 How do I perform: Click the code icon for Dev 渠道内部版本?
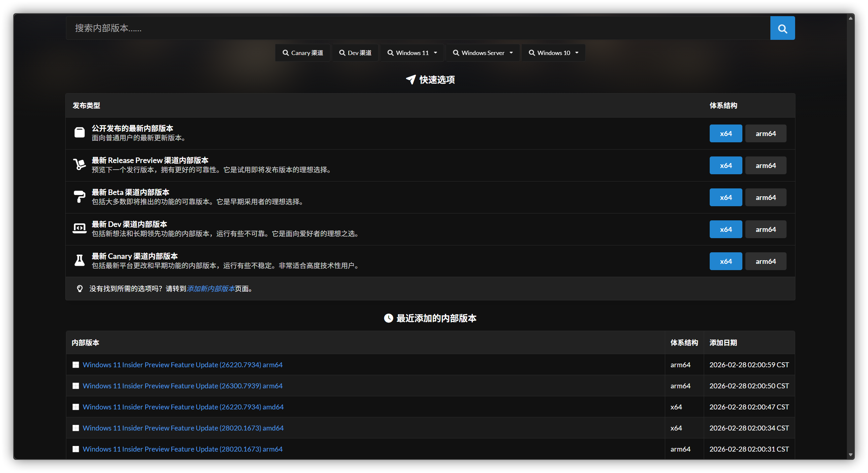point(79,228)
